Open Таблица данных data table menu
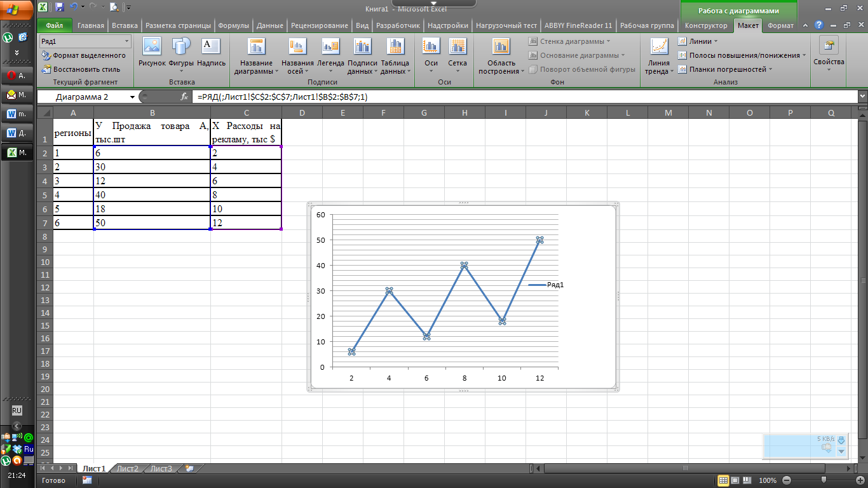This screenshot has height=488, width=868. pyautogui.click(x=395, y=56)
